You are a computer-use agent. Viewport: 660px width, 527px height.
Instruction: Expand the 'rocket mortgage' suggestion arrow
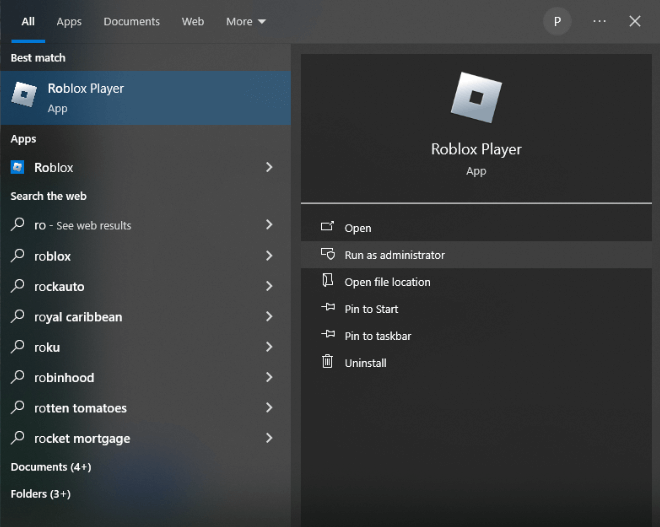[x=269, y=438]
